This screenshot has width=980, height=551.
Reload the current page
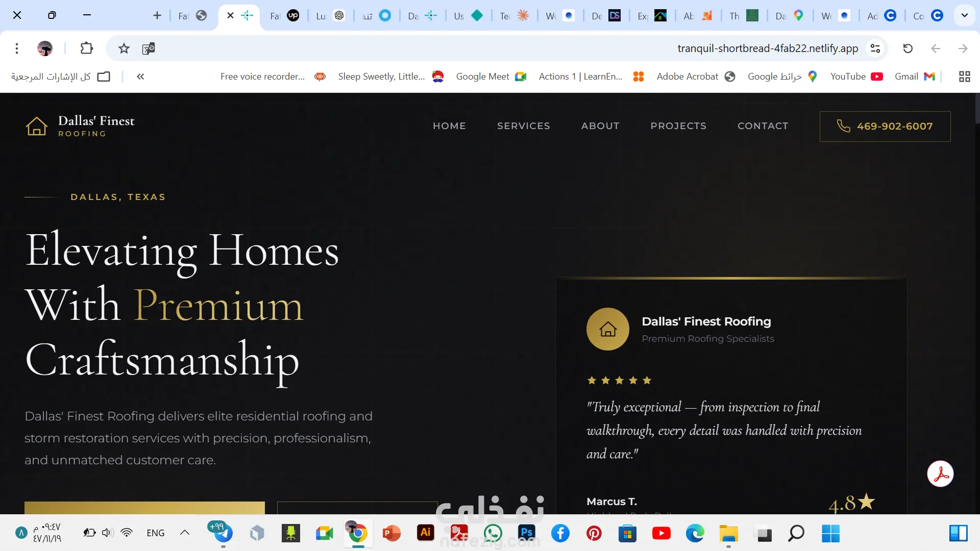[x=908, y=48]
